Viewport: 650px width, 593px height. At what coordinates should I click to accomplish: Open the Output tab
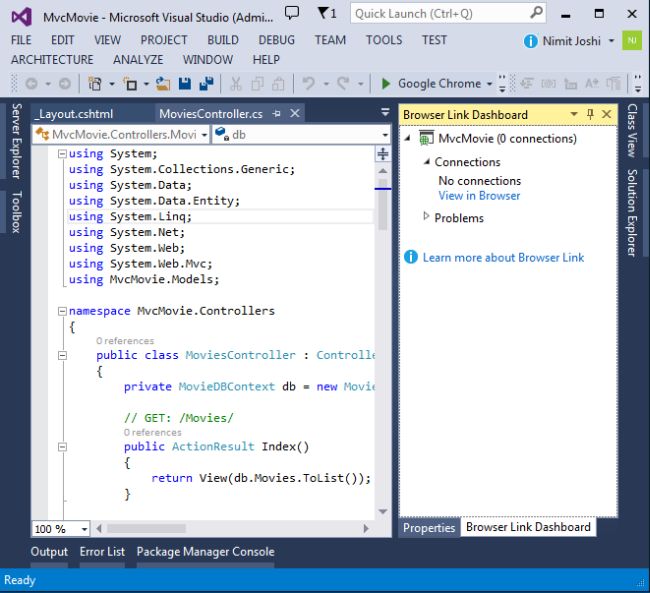[49, 552]
